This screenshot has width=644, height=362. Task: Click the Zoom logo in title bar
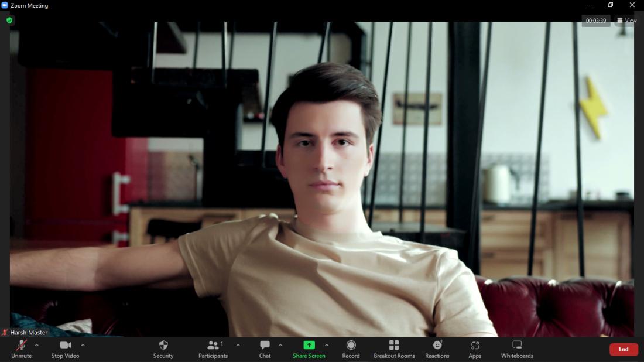(x=5, y=5)
